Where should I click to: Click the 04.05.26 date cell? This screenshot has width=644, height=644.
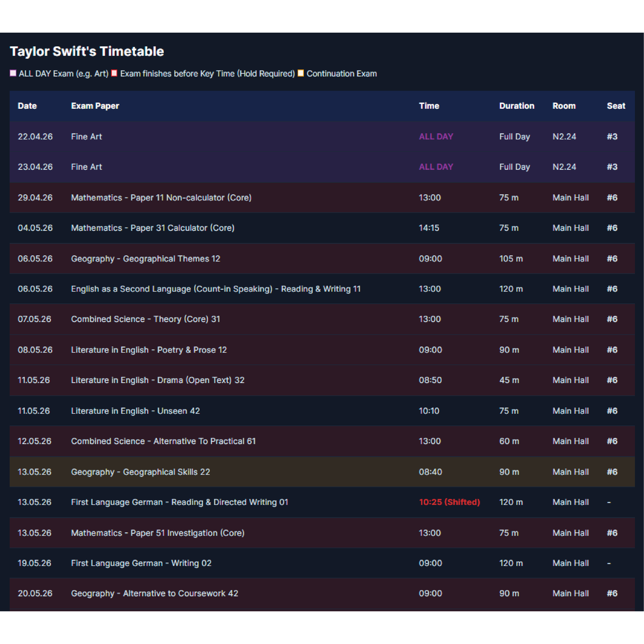[35, 228]
